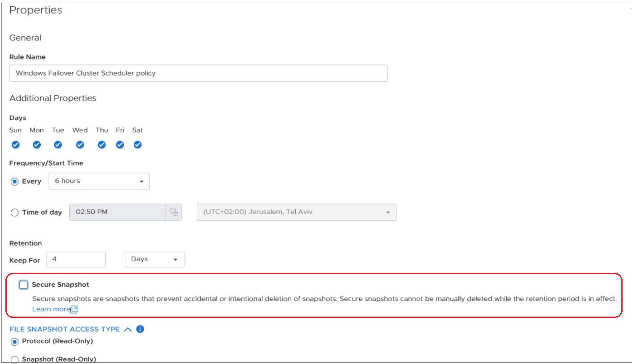Select the "Time of day" radio button
The width and height of the screenshot is (632, 364).
coord(14,212)
